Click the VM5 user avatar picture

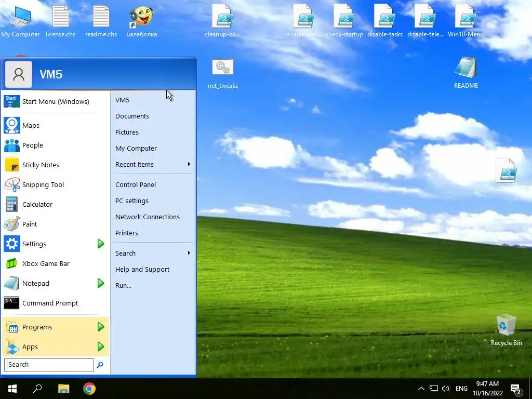[19, 74]
